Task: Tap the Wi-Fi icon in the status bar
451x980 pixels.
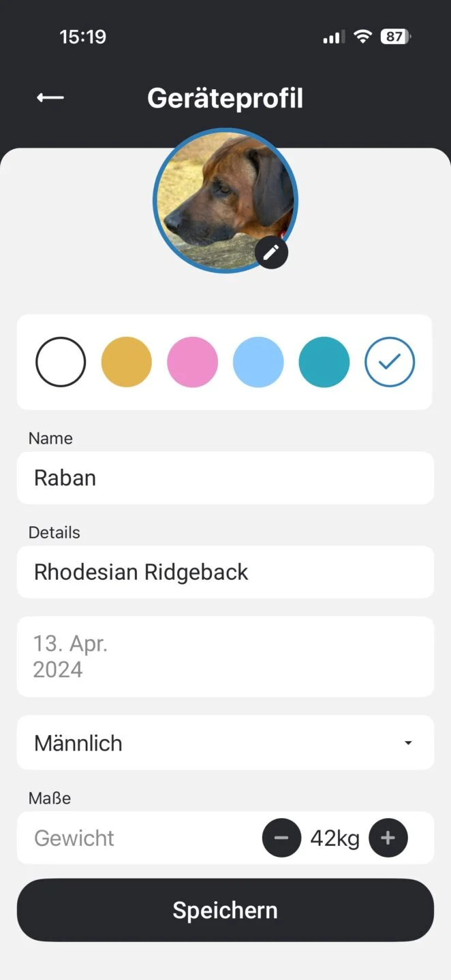Action: (363, 36)
